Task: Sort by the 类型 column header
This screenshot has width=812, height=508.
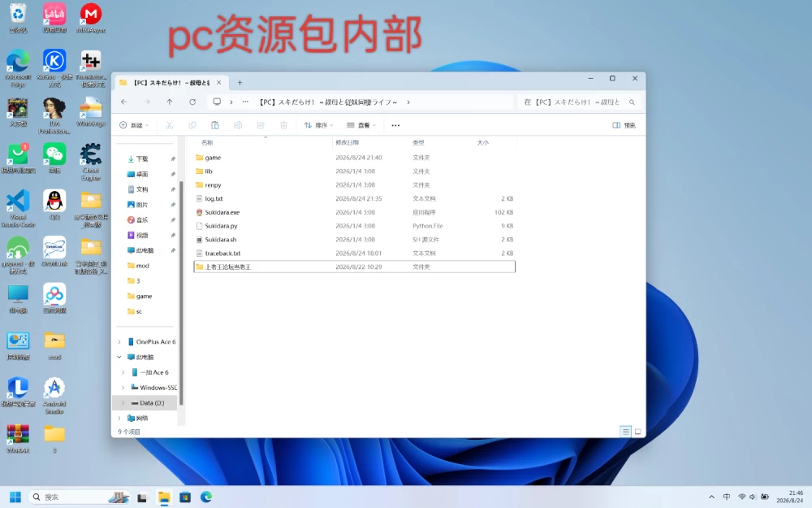Action: pos(418,142)
